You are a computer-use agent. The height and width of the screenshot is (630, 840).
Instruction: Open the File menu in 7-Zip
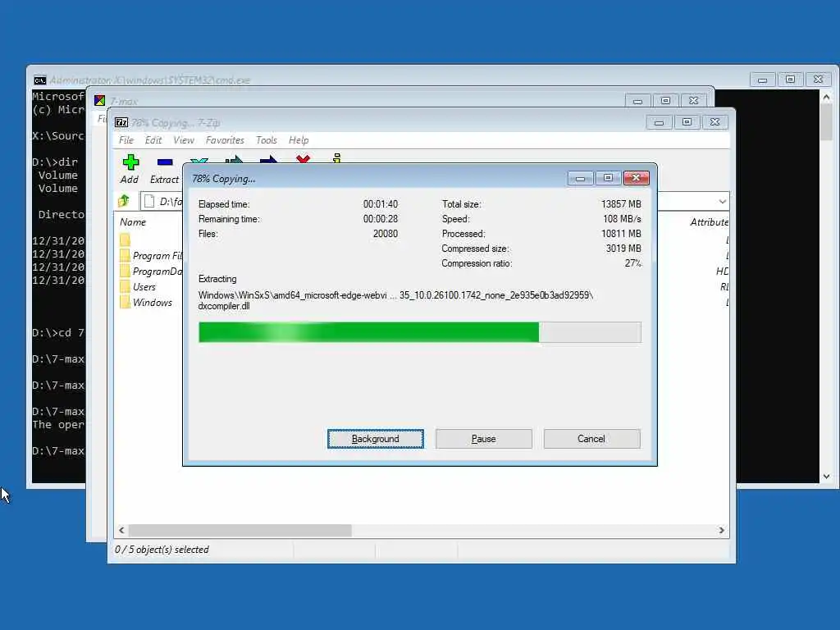click(126, 140)
